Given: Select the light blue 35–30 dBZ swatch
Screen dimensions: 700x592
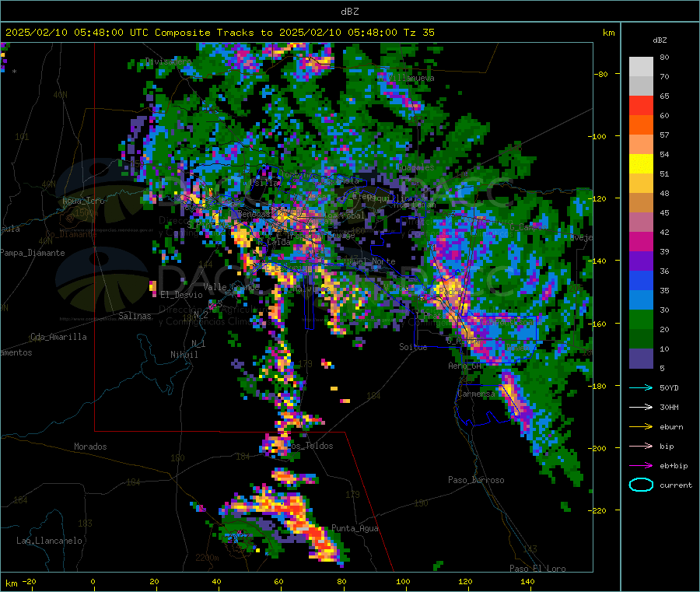Looking at the screenshot, I should coord(641,300).
